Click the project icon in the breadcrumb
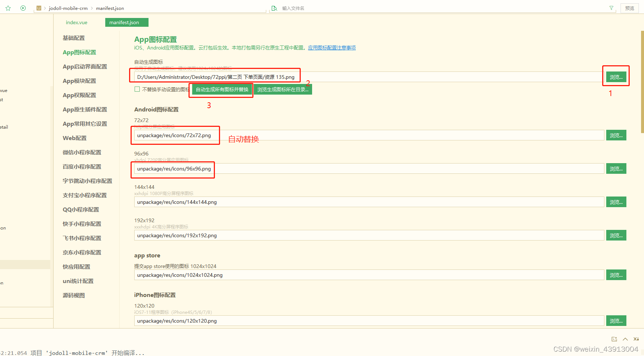This screenshot has height=356, width=644. click(39, 8)
